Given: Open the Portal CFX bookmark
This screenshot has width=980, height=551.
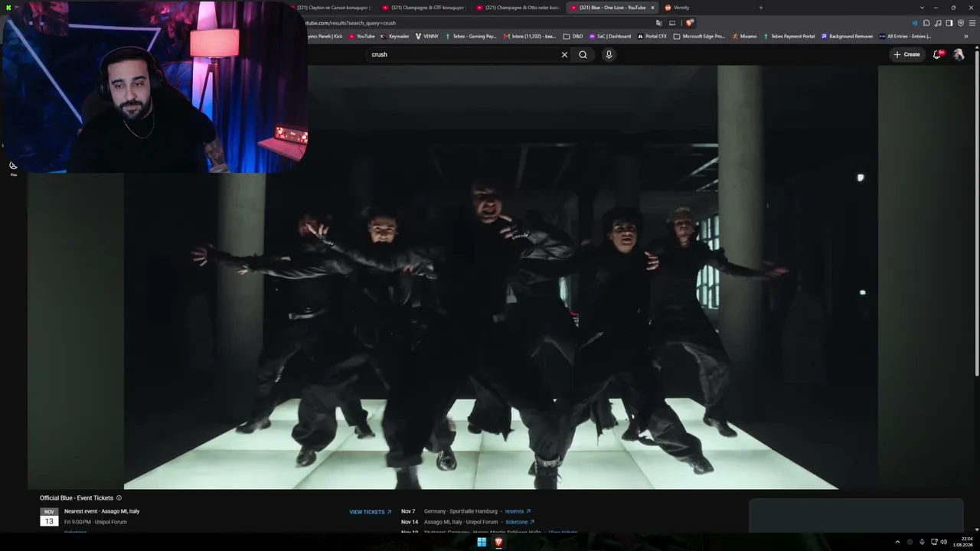Looking at the screenshot, I should tap(652, 36).
